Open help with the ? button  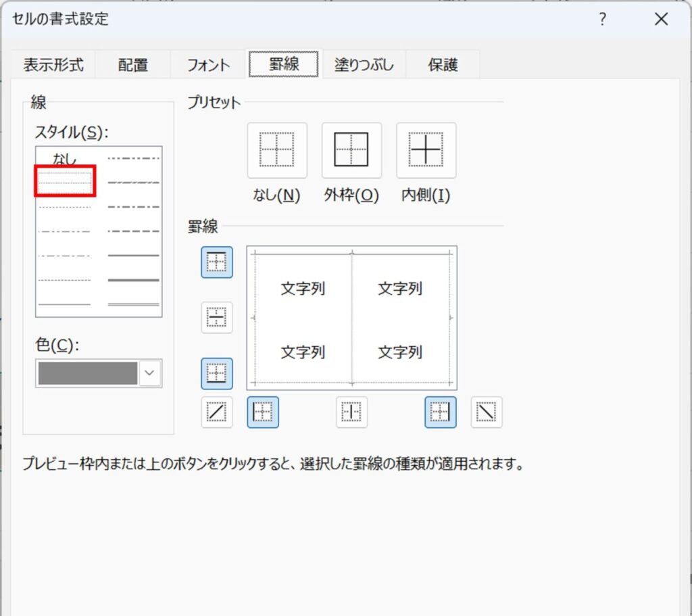pyautogui.click(x=602, y=19)
